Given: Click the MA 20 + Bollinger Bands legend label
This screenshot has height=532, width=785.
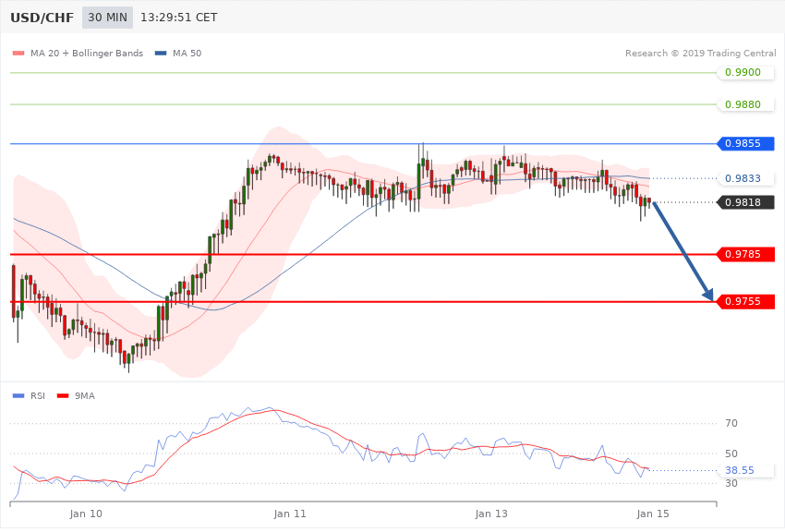Looking at the screenshot, I should [x=87, y=53].
